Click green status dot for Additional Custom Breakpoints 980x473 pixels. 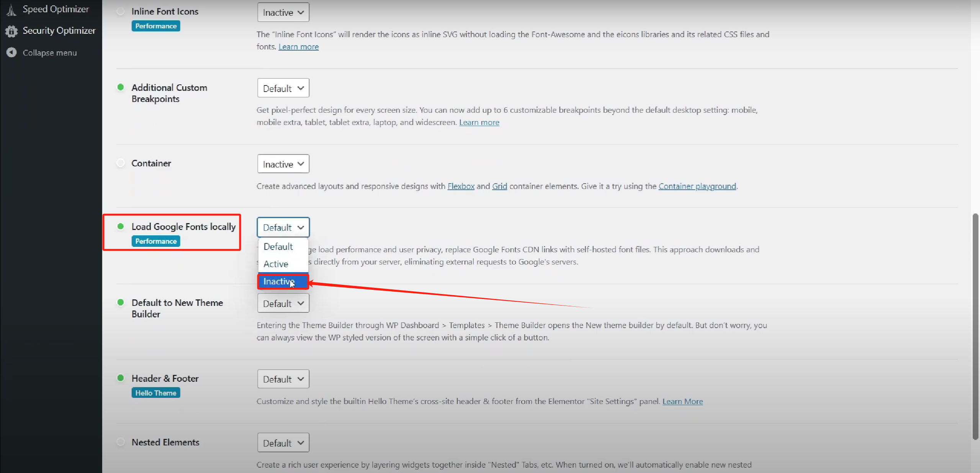click(121, 87)
